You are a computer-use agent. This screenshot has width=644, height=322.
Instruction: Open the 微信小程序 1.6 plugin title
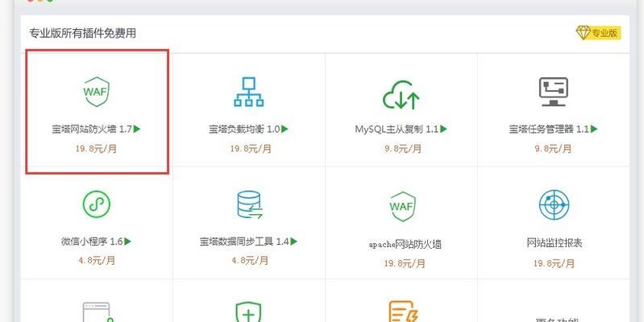[x=92, y=242]
